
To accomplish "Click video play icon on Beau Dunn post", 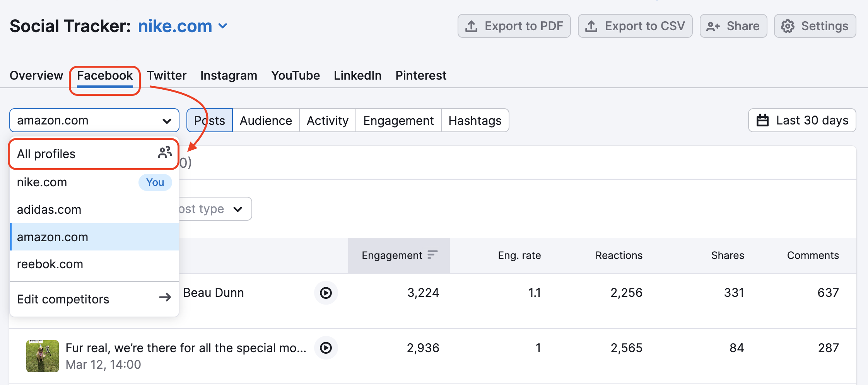I will pyautogui.click(x=326, y=293).
